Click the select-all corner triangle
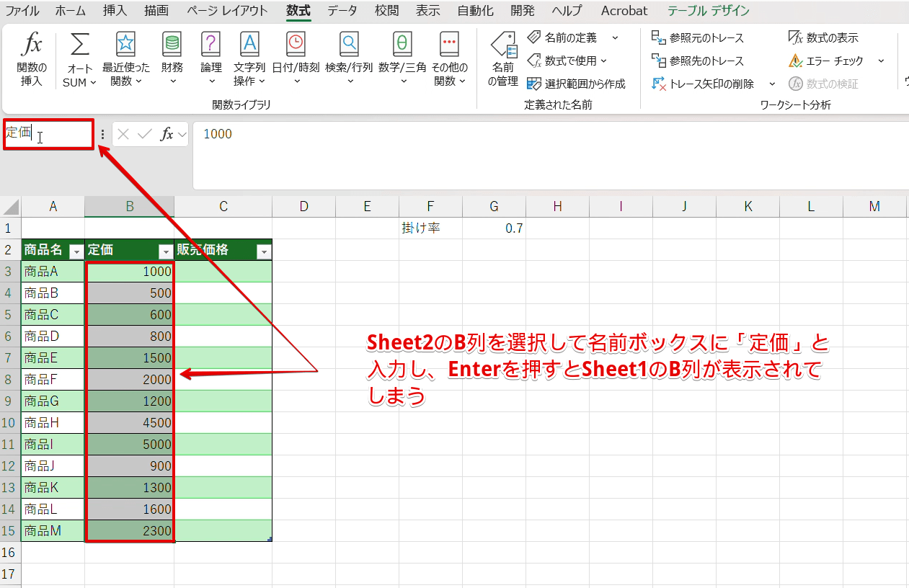This screenshot has width=909, height=588. 11,208
